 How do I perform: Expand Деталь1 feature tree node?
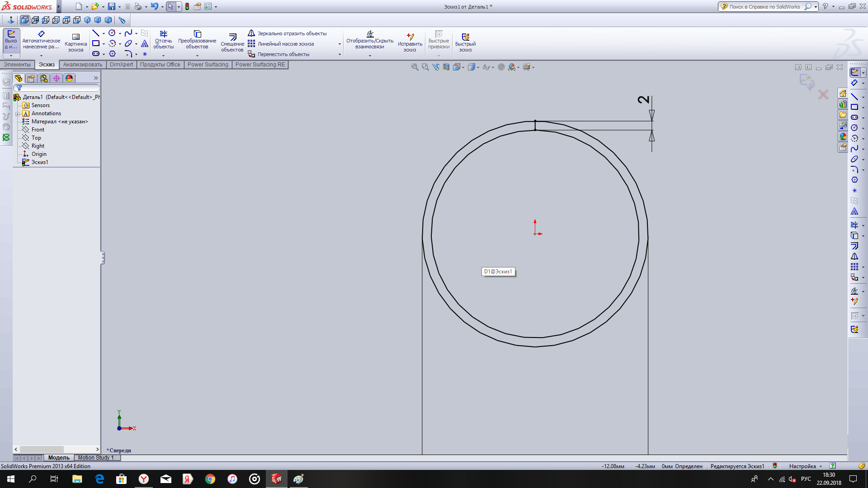coord(17,97)
